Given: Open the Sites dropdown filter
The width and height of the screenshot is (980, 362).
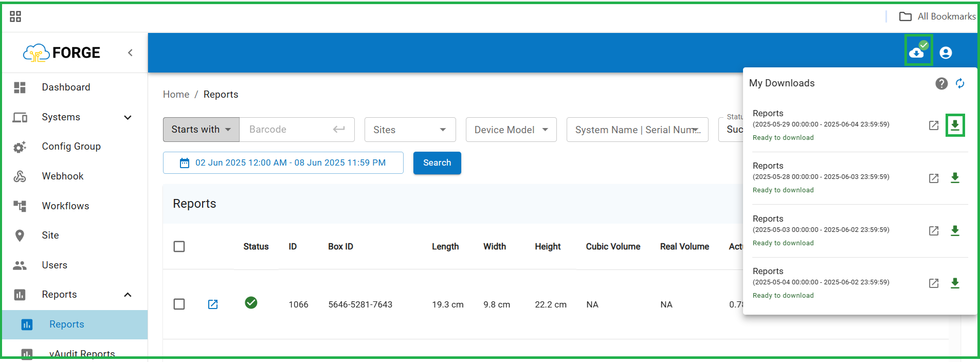Looking at the screenshot, I should [410, 130].
